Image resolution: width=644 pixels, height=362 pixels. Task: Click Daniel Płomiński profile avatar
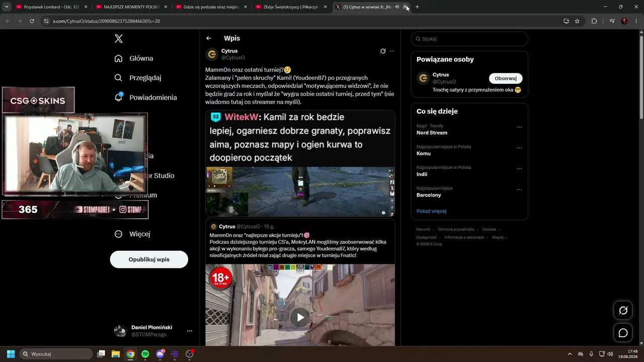(120, 331)
